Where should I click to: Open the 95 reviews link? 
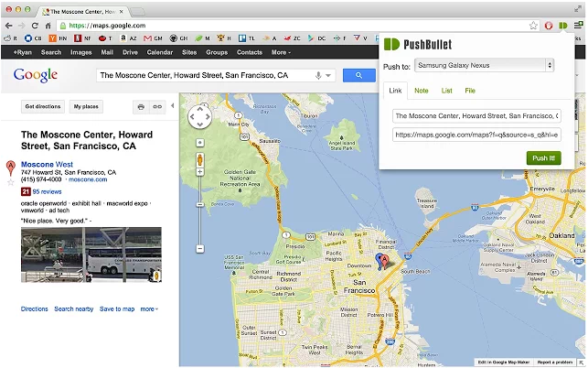47,192
